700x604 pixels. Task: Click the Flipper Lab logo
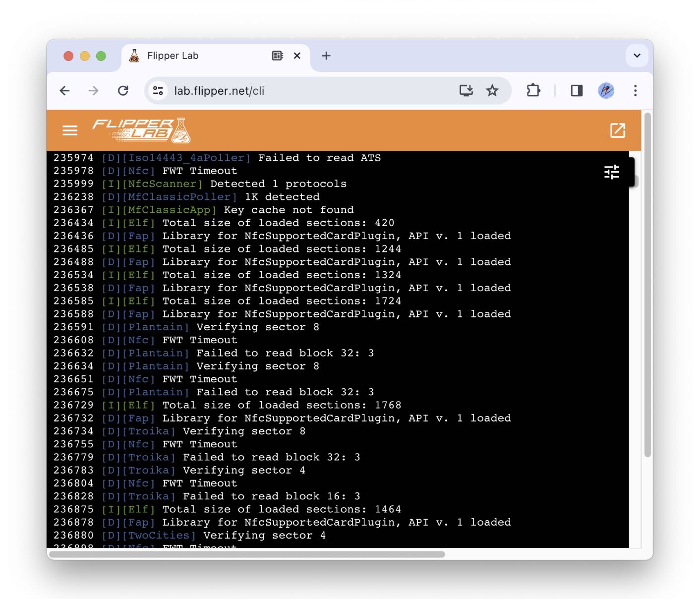142,130
